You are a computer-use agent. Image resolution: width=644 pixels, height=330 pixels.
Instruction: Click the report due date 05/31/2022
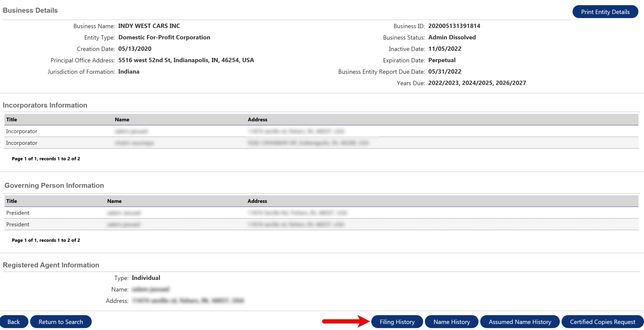445,72
